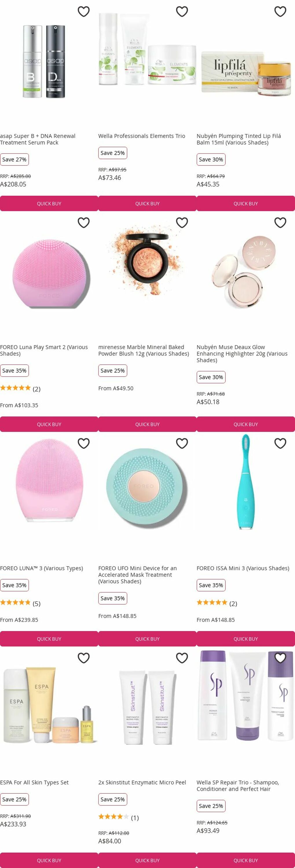
Task: Add asap Super B serum pack to wishlist
Action: [x=84, y=12]
